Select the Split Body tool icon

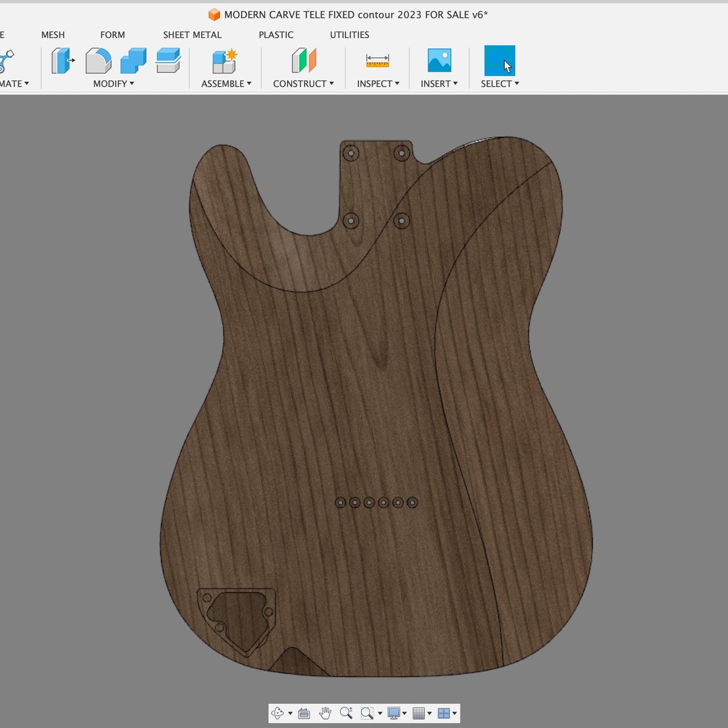point(168,61)
